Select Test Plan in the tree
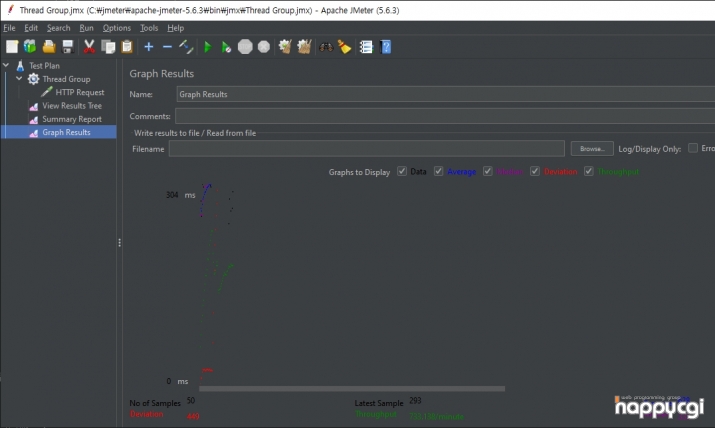The width and height of the screenshot is (715, 428). (x=44, y=66)
